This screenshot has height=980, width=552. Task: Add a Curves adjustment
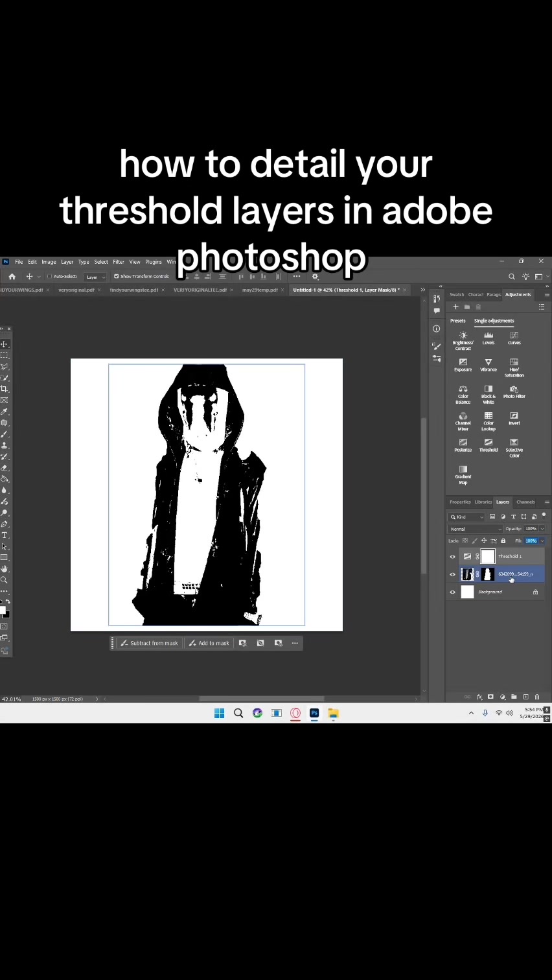coord(514,338)
